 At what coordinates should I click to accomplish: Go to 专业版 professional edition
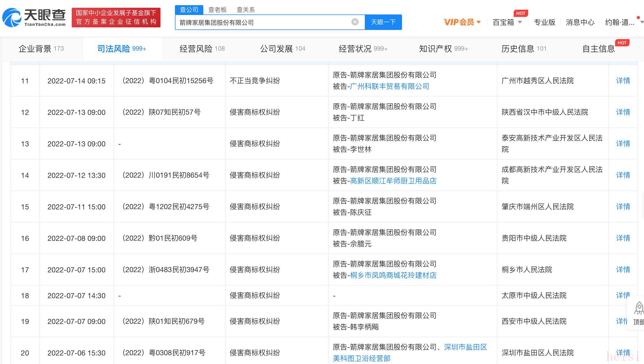point(544,22)
